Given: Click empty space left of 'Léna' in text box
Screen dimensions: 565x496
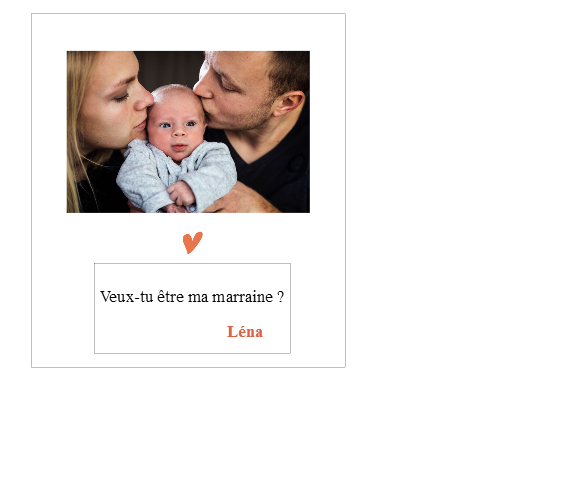Looking at the screenshot, I should [159, 332].
